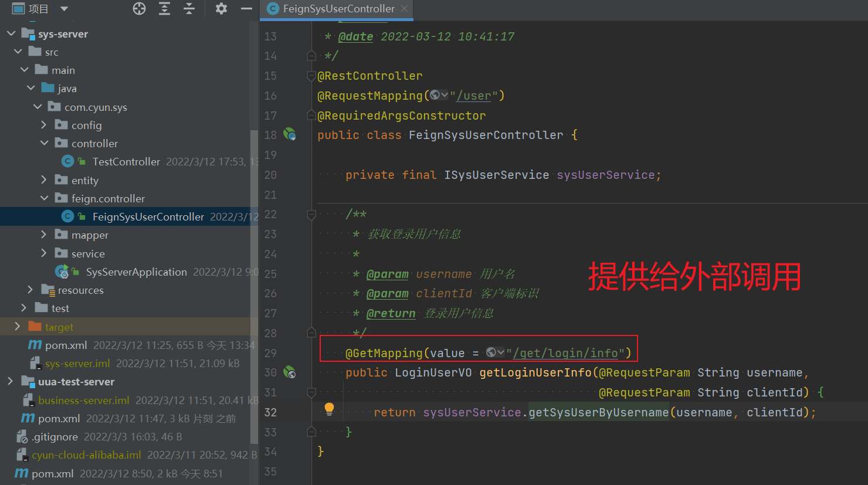This screenshot has width=868, height=485.
Task: Click the TestController class icon
Action: [68, 161]
